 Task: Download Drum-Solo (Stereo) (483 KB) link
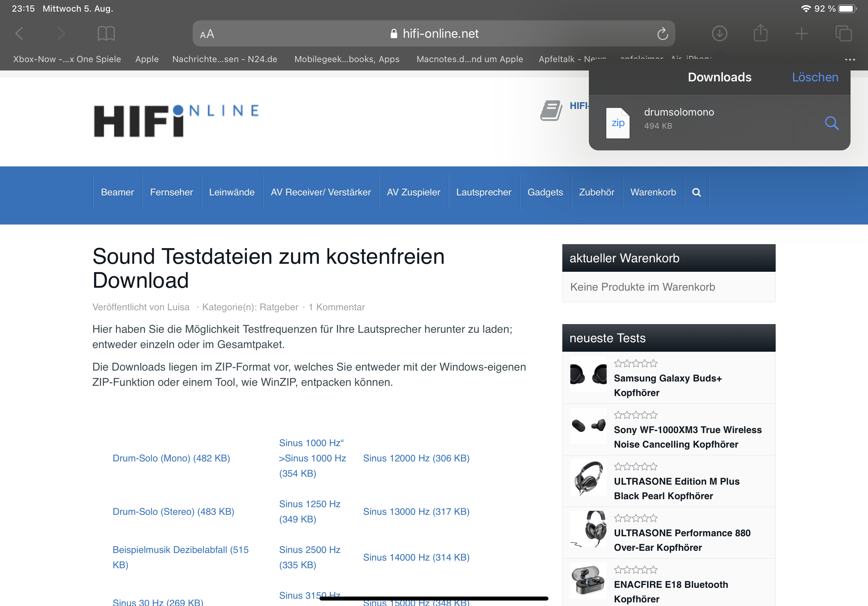pyautogui.click(x=173, y=511)
